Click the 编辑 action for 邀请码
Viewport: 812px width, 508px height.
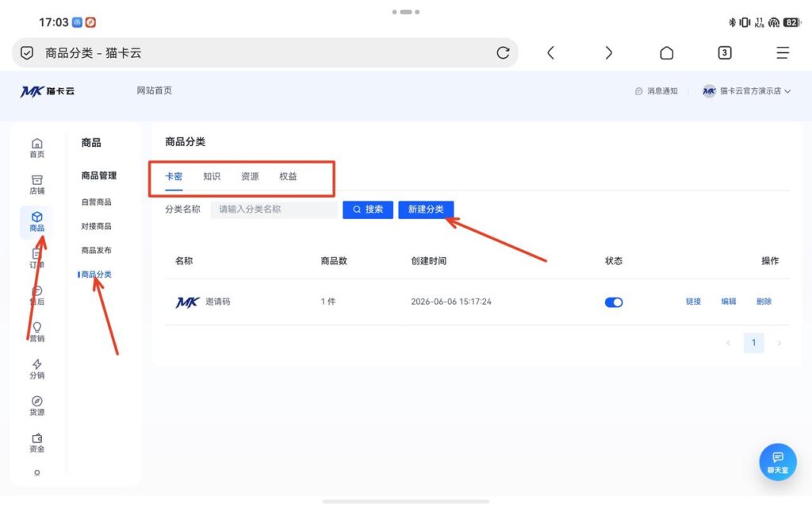pos(729,302)
